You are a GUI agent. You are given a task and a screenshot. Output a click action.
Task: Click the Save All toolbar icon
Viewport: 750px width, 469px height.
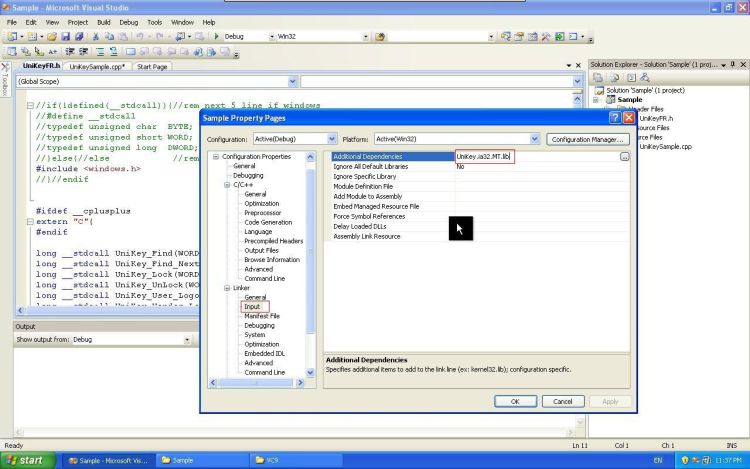(x=79, y=36)
